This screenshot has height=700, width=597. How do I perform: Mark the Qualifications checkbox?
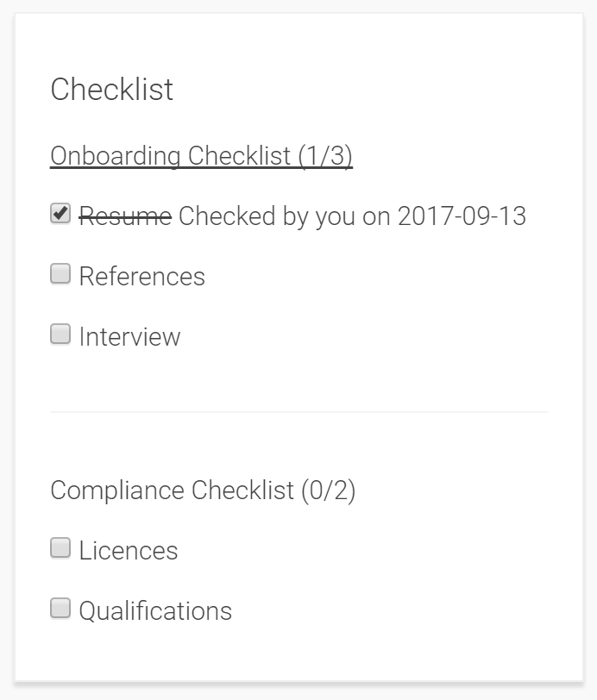pos(60,609)
